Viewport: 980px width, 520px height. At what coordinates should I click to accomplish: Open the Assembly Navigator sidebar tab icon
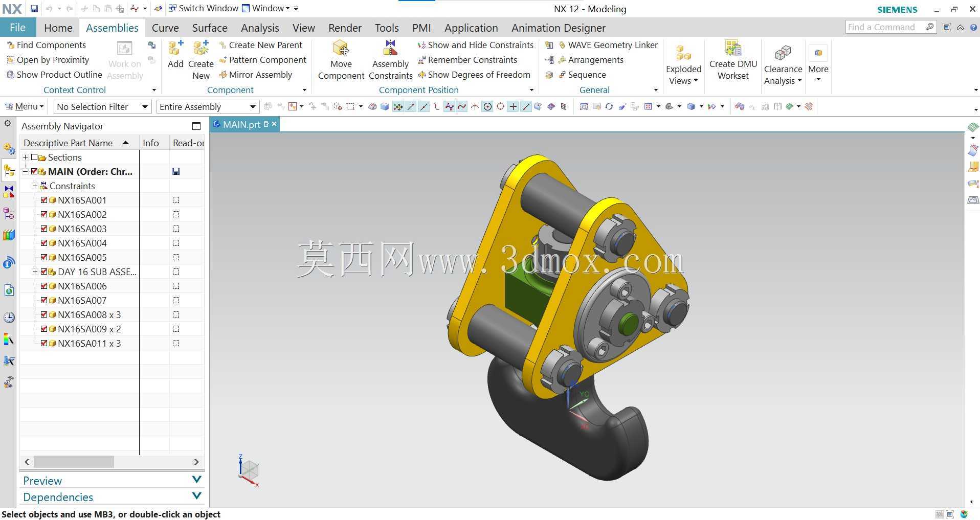(x=9, y=171)
